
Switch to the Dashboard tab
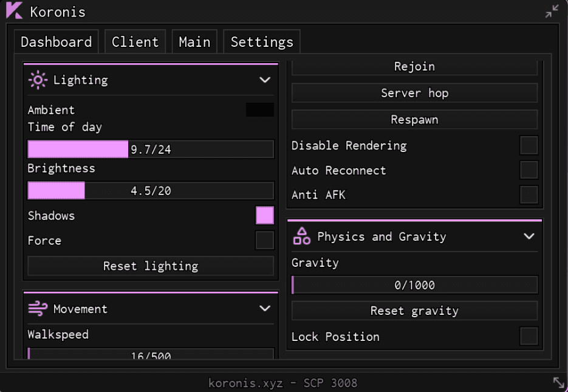tap(56, 41)
